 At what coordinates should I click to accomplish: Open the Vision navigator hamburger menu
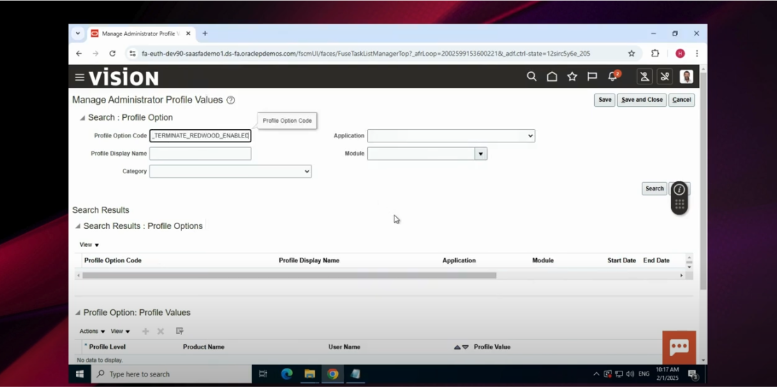tap(79, 77)
